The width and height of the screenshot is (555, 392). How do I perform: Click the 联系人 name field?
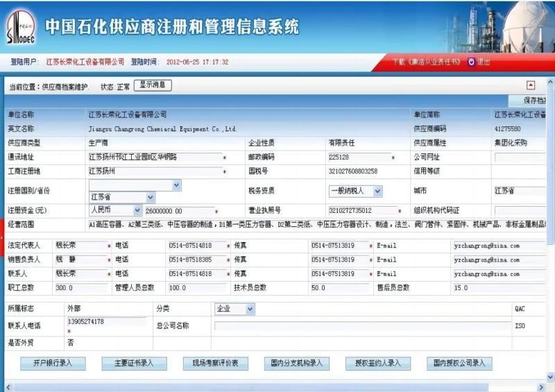click(x=81, y=274)
